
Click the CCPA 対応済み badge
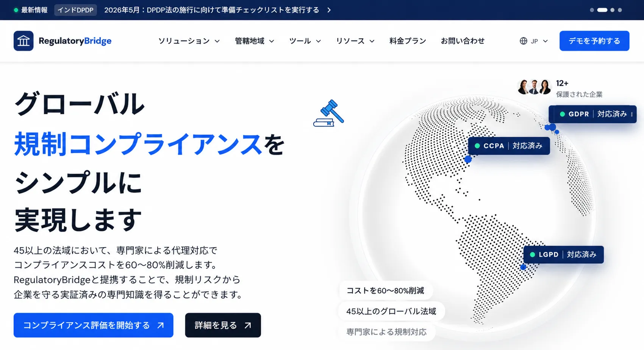pos(509,146)
